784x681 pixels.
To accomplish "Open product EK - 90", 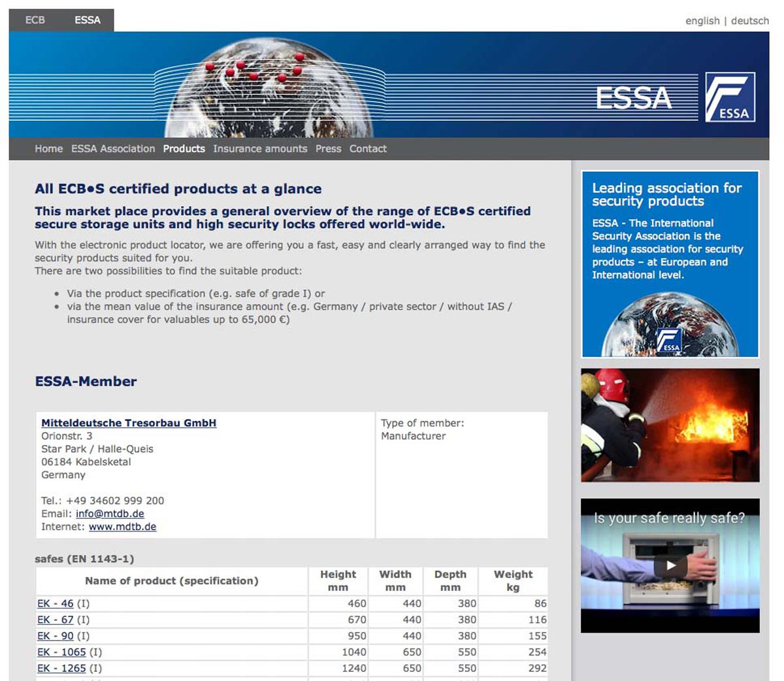I will [x=56, y=636].
